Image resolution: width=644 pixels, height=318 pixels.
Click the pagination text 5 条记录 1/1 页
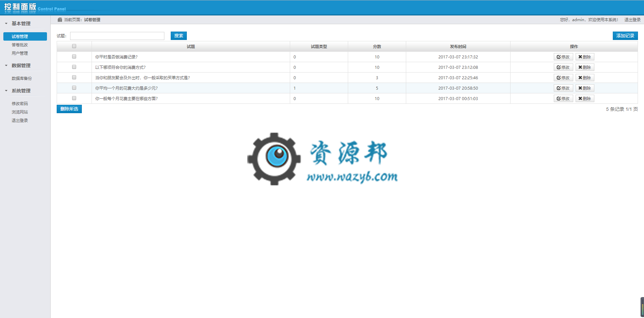point(622,109)
